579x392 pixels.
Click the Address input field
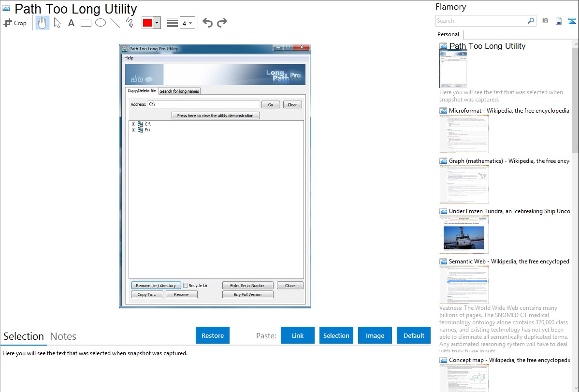click(203, 104)
